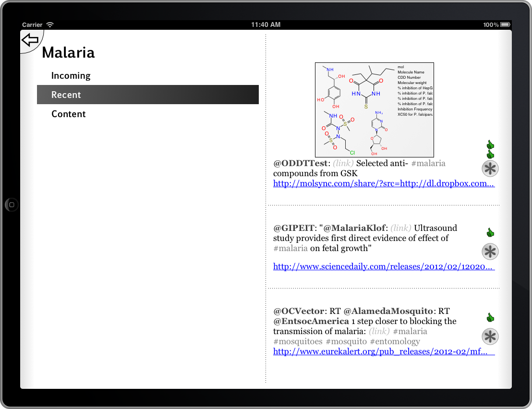Tap the @ODDTTest username

click(x=300, y=163)
